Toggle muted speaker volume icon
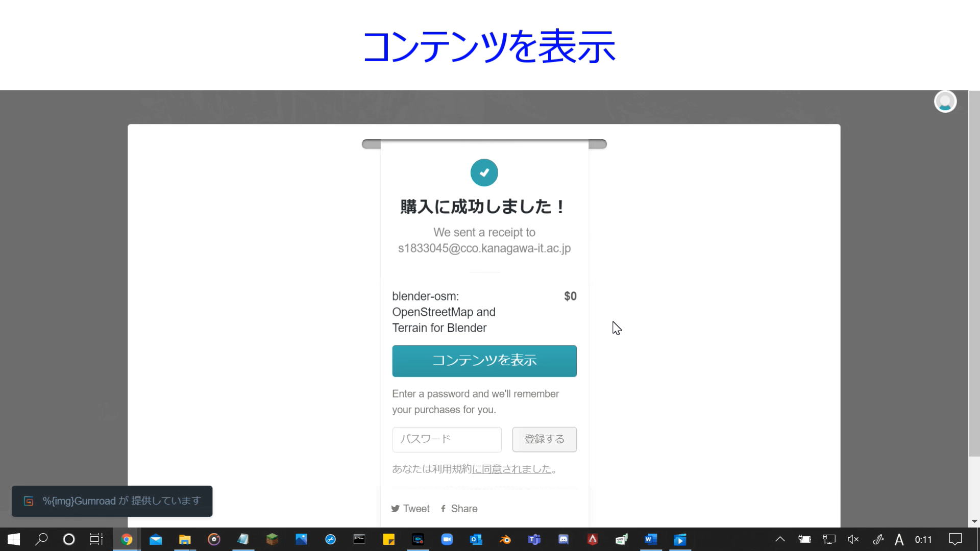 [853, 539]
